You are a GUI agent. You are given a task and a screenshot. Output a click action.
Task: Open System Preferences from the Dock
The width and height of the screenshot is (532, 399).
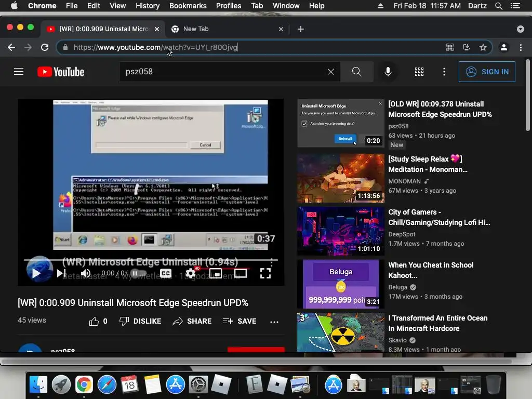(x=198, y=385)
